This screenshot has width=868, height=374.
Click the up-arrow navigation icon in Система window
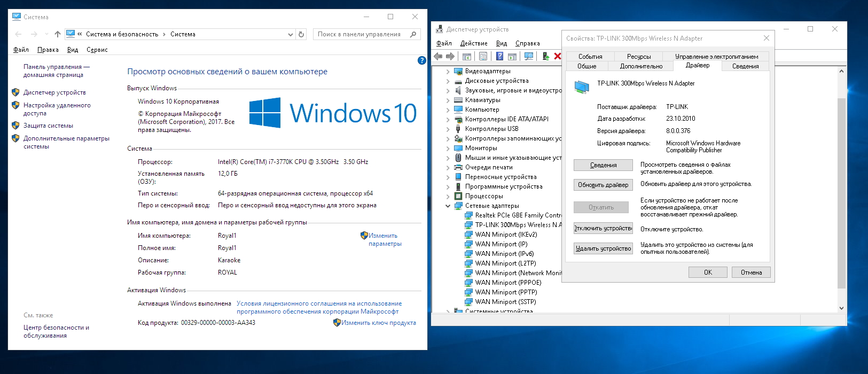(x=58, y=34)
